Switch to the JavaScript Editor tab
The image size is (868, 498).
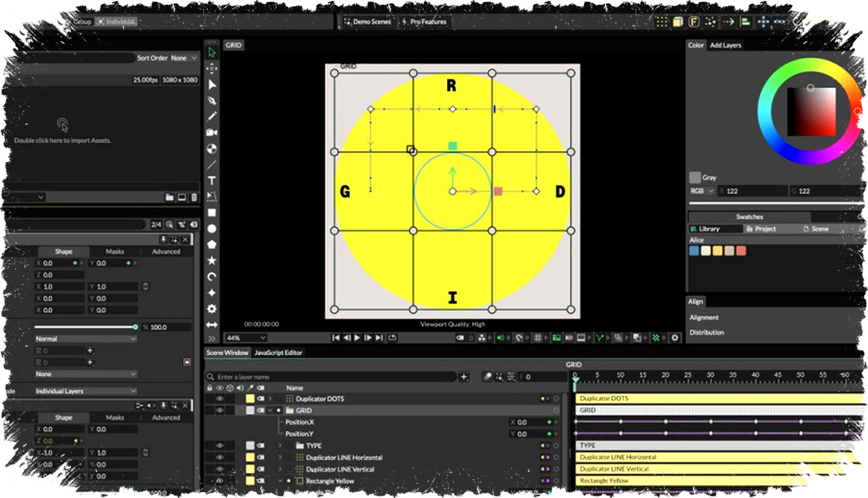coord(278,352)
